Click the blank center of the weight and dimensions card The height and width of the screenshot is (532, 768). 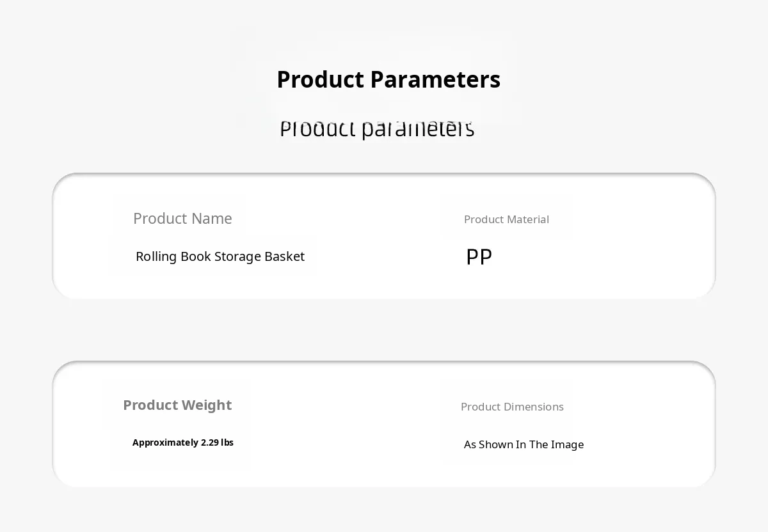click(x=384, y=424)
